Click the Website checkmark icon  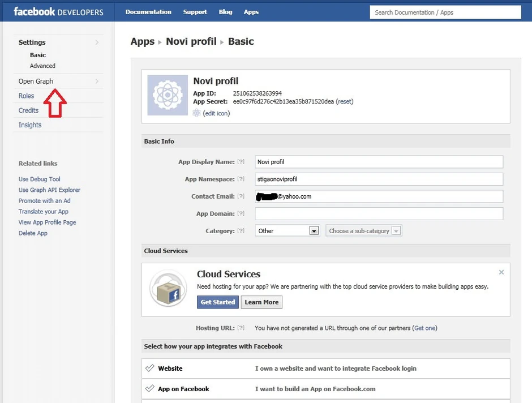pos(150,368)
